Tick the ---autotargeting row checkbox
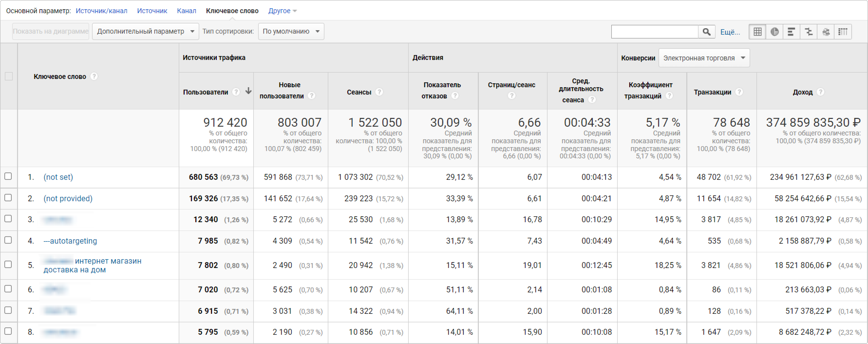The width and height of the screenshot is (868, 344). coord(8,240)
